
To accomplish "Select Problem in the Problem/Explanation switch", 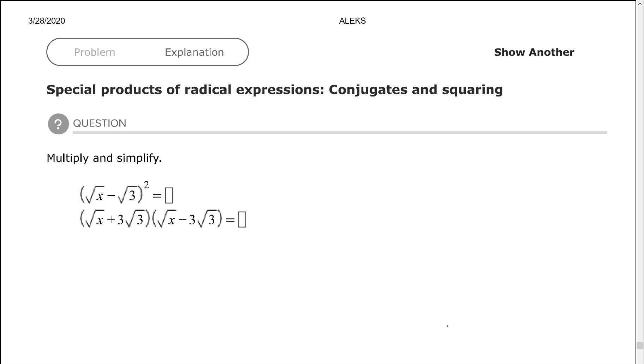I will pos(94,52).
